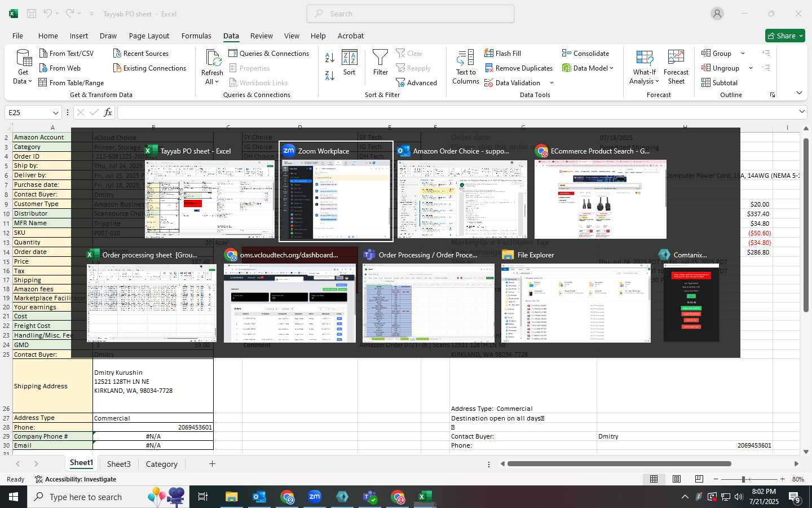This screenshot has height=508, width=812.
Task: Click Insert Function fx button
Action: [x=108, y=112]
